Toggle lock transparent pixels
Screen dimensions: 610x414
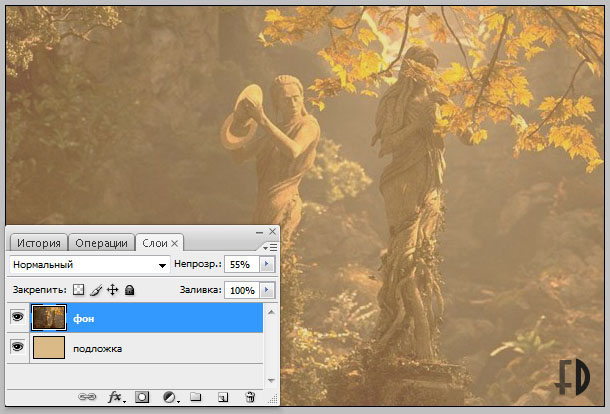(x=78, y=290)
